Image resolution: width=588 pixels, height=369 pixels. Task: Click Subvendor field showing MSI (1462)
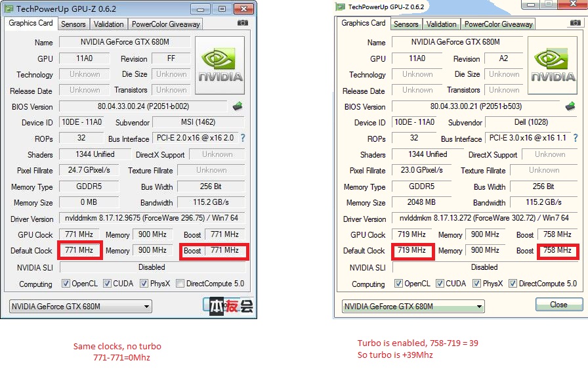tap(198, 122)
